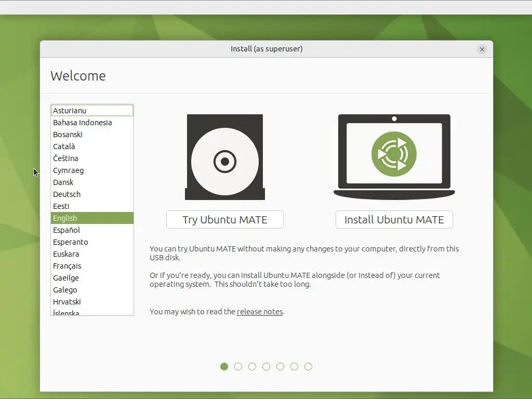
Task: Select Bosanski language
Action: pyautogui.click(x=92, y=135)
